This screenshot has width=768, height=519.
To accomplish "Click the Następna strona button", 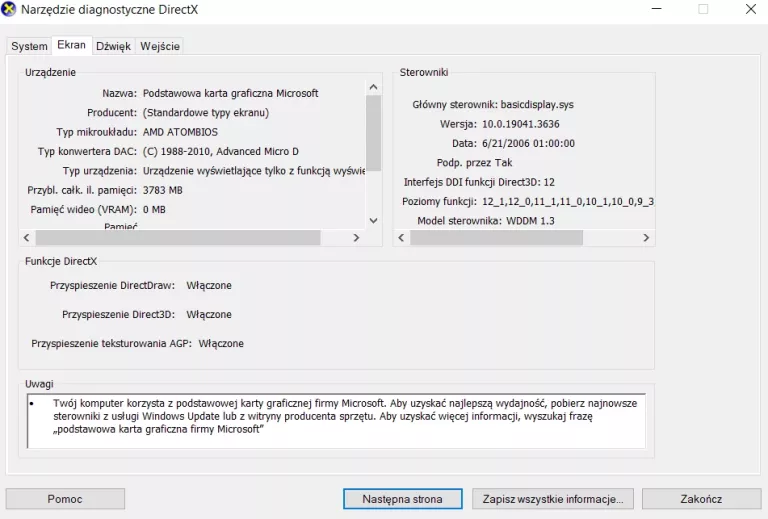I will pos(402,499).
